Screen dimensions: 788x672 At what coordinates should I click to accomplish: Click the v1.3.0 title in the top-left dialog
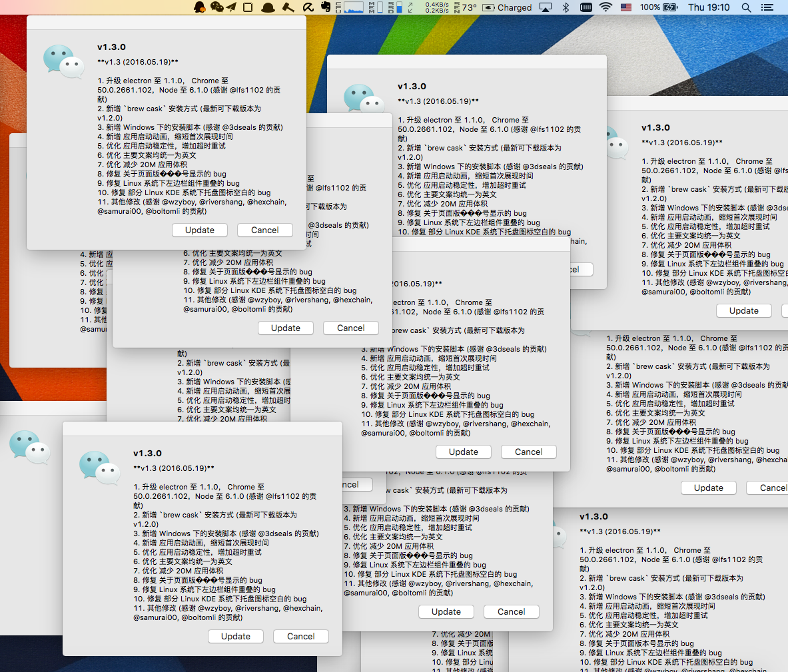coord(111,47)
